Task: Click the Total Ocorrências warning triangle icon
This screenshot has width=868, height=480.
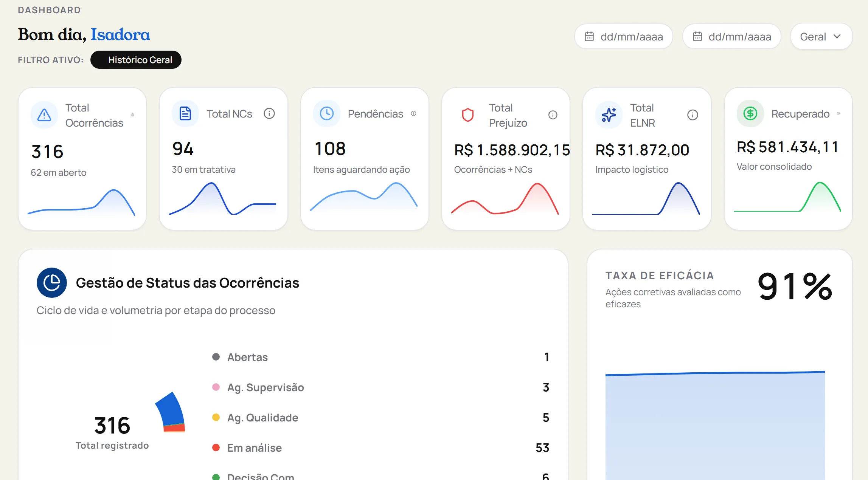Action: tap(44, 115)
